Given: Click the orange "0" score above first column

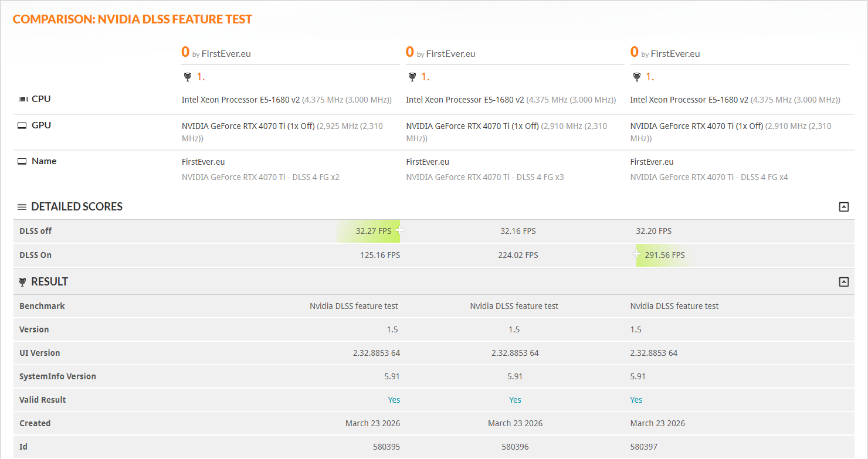Looking at the screenshot, I should [185, 52].
